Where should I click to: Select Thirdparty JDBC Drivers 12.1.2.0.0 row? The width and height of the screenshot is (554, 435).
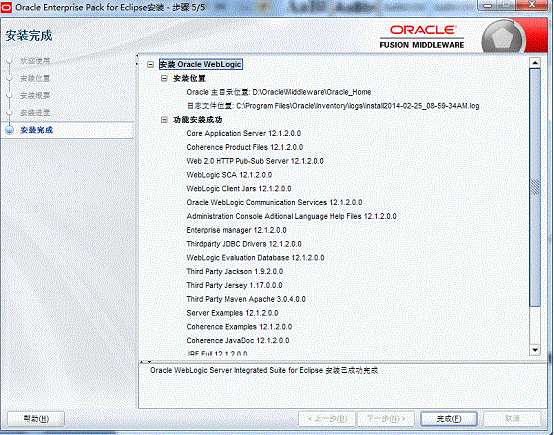[x=244, y=244]
